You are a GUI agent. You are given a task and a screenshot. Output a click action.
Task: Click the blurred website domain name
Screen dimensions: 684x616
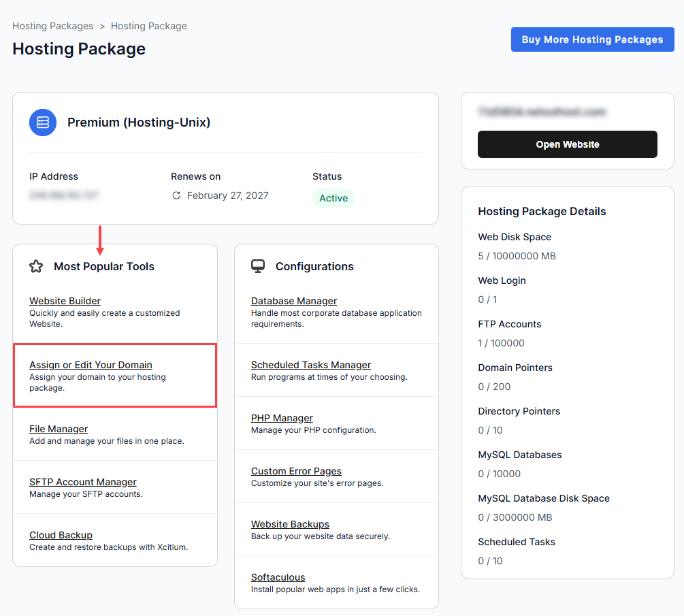(x=542, y=112)
